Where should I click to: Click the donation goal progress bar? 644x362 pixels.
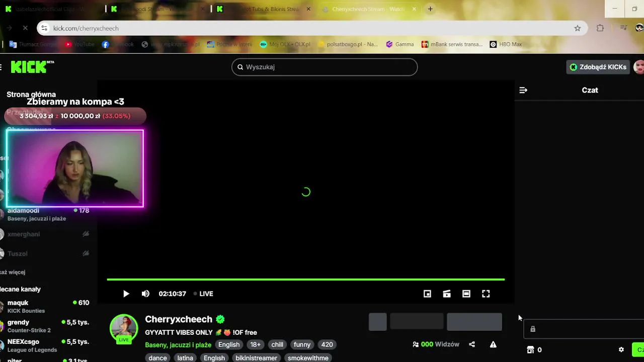tap(75, 116)
